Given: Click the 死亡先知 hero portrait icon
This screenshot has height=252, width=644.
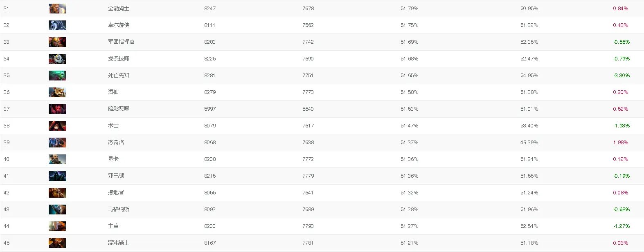Looking at the screenshot, I should coord(57,75).
